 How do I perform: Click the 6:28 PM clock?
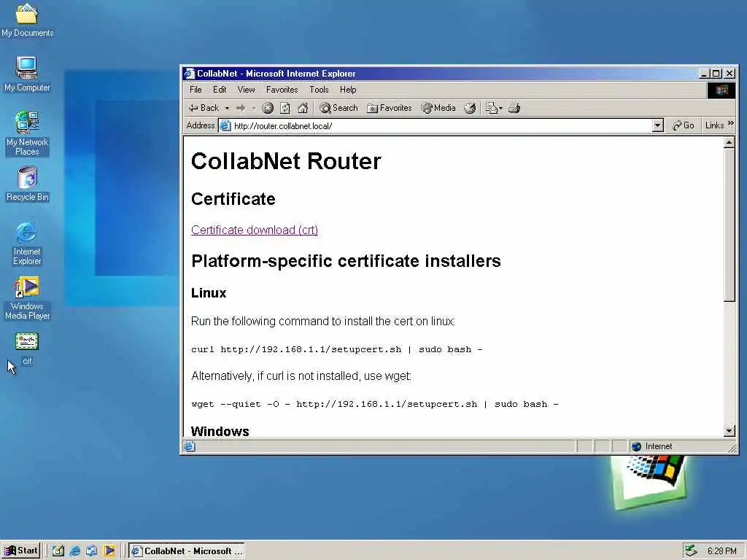pyautogui.click(x=721, y=551)
